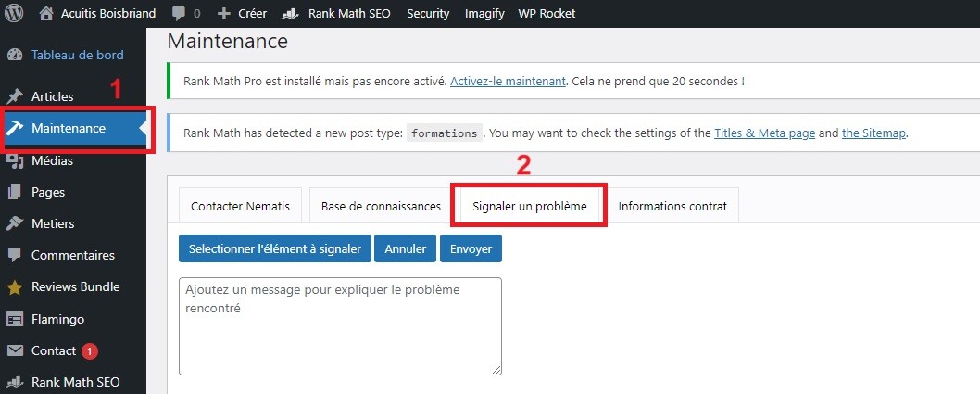Click the Annuler button

pyautogui.click(x=405, y=248)
